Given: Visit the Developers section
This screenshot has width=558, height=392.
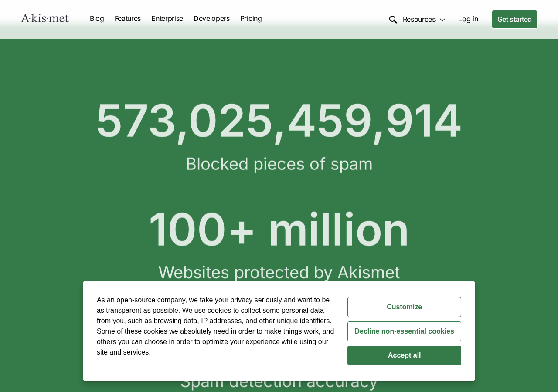Looking at the screenshot, I should click(211, 19).
